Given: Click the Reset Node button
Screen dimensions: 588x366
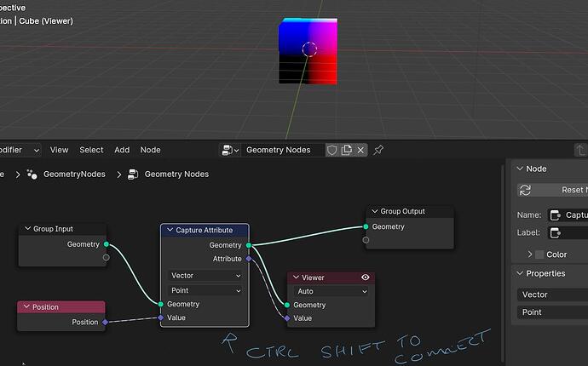Looking at the screenshot, I should pos(552,190).
